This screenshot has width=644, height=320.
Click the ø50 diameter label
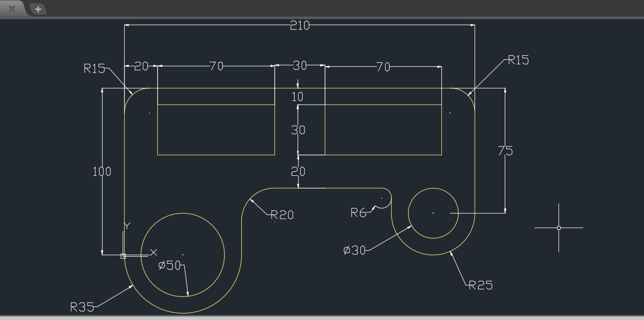169,265
